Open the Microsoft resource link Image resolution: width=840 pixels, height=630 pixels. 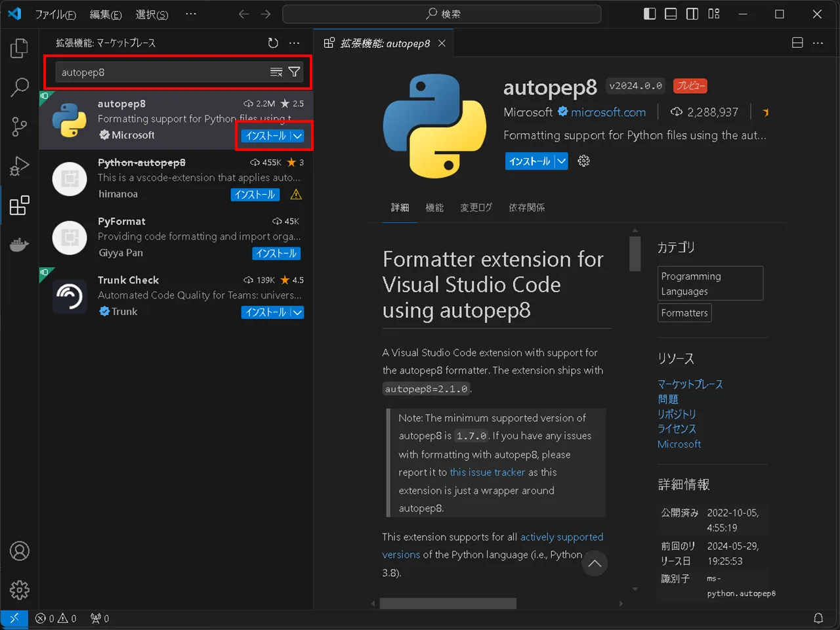pos(679,444)
